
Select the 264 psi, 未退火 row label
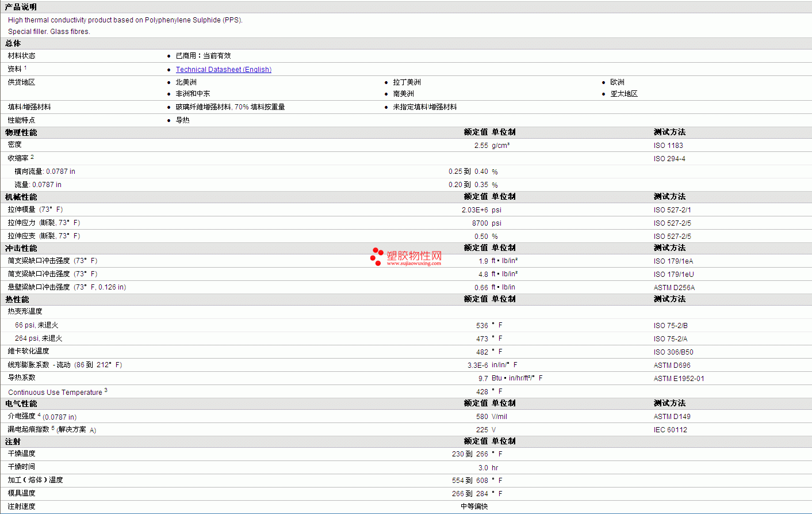[39, 338]
